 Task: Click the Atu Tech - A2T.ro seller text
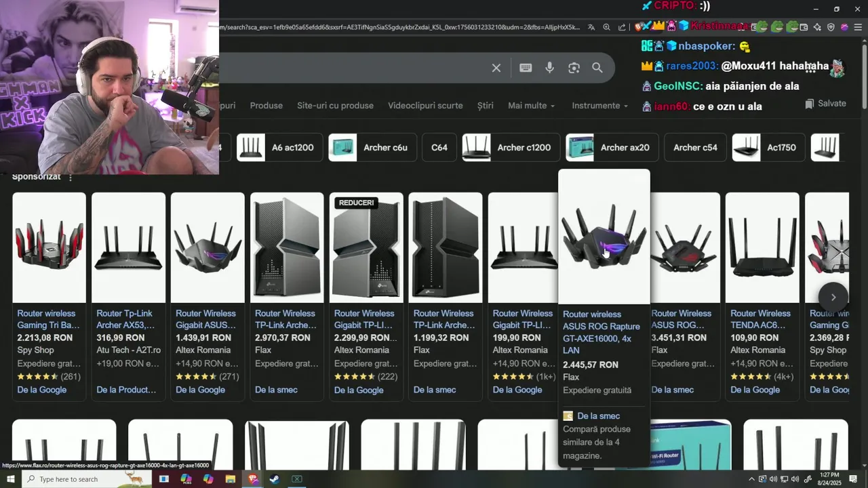(128, 350)
